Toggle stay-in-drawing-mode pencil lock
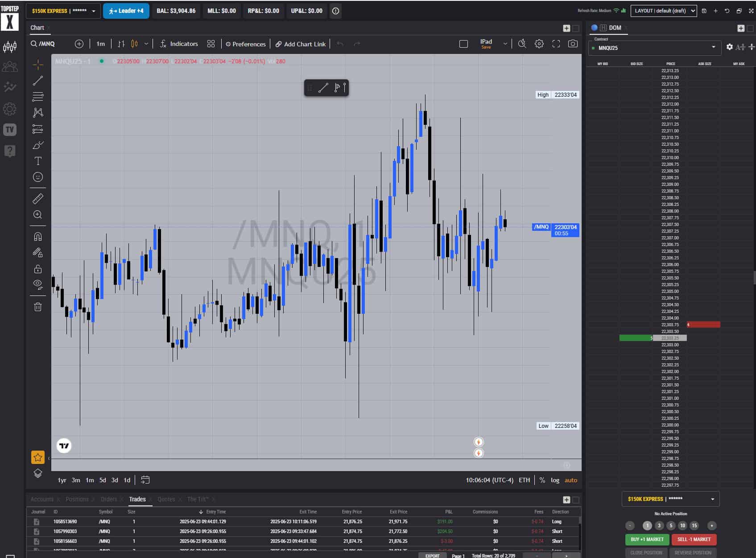756x558 pixels. tap(38, 253)
